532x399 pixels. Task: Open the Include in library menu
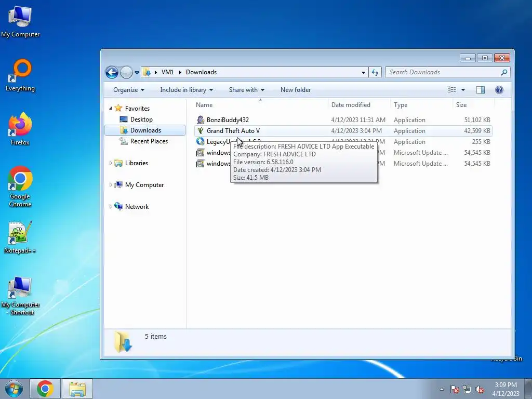coord(187,90)
